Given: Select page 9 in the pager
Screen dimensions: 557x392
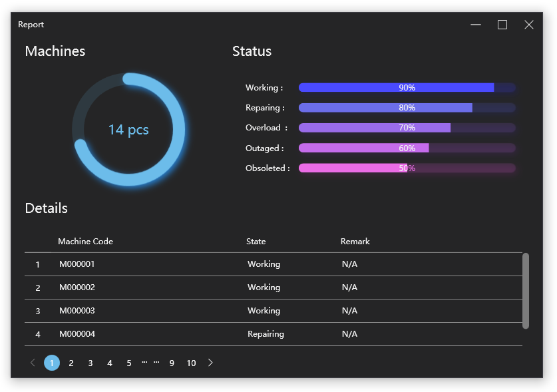Looking at the screenshot, I should pyautogui.click(x=172, y=363).
